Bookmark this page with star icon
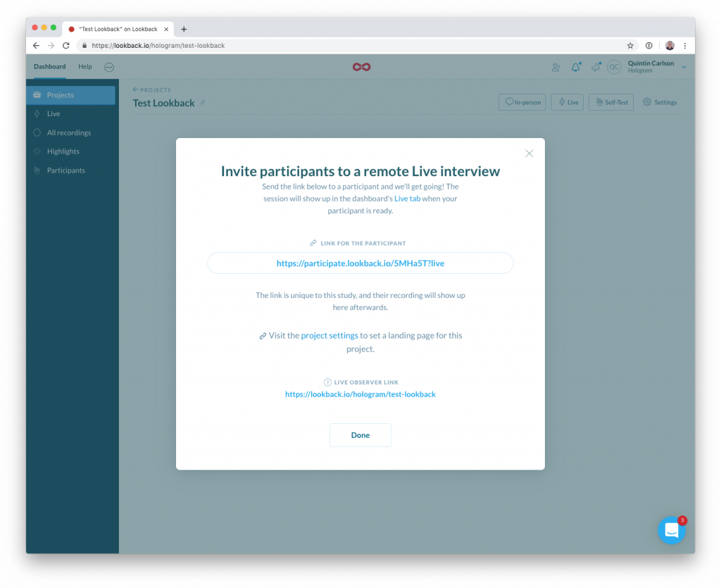Image resolution: width=721 pixels, height=588 pixels. 630,46
